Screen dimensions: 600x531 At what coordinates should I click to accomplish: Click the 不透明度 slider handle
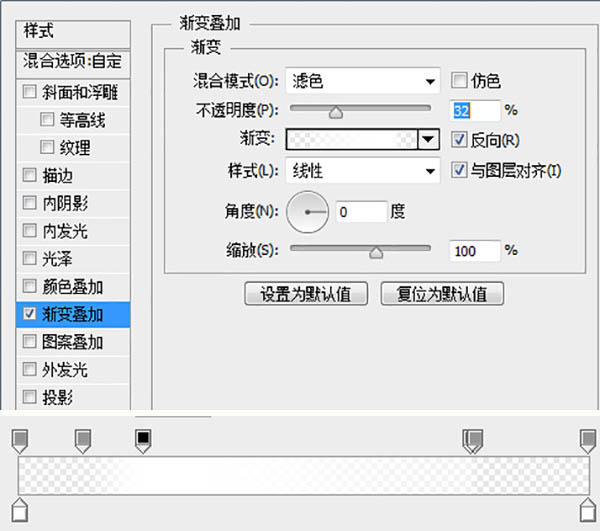[x=336, y=112]
